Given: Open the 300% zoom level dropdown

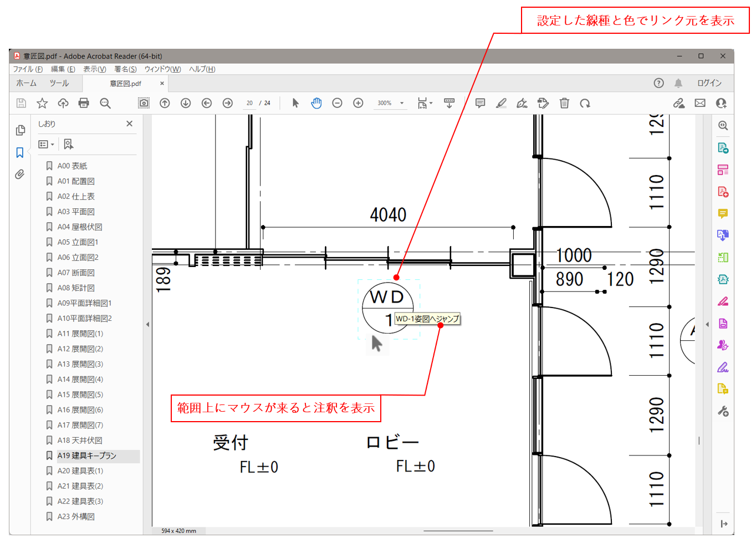Looking at the screenshot, I should pos(402,103).
